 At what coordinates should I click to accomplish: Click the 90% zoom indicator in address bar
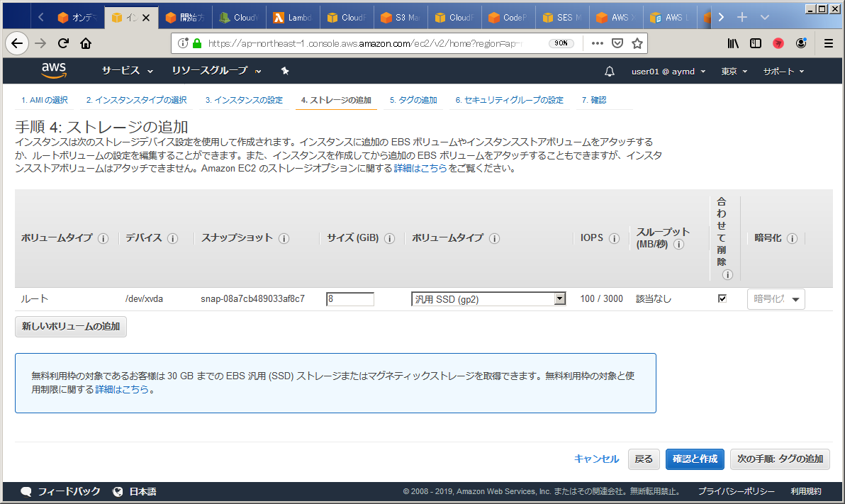[561, 43]
